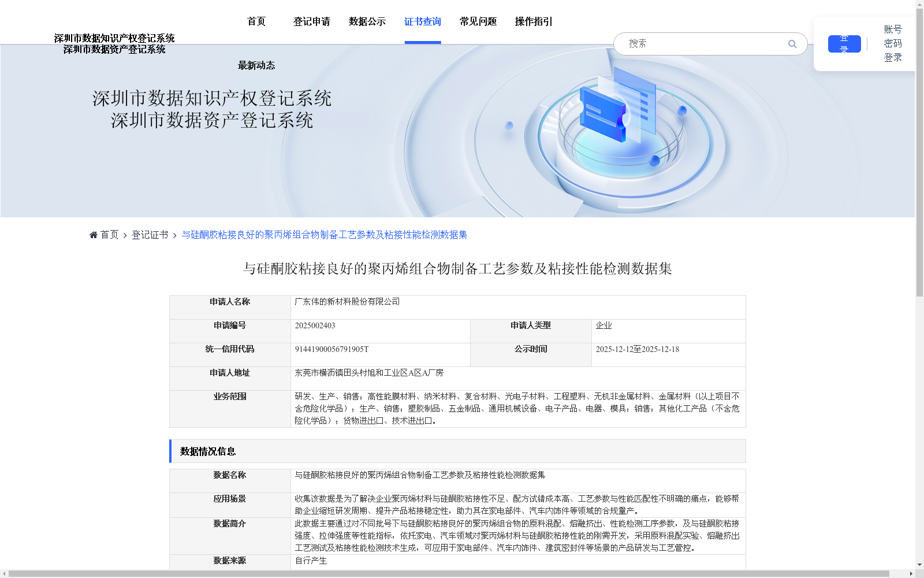
Task: Click the 公示时间 label cell
Action: pyautogui.click(x=531, y=355)
